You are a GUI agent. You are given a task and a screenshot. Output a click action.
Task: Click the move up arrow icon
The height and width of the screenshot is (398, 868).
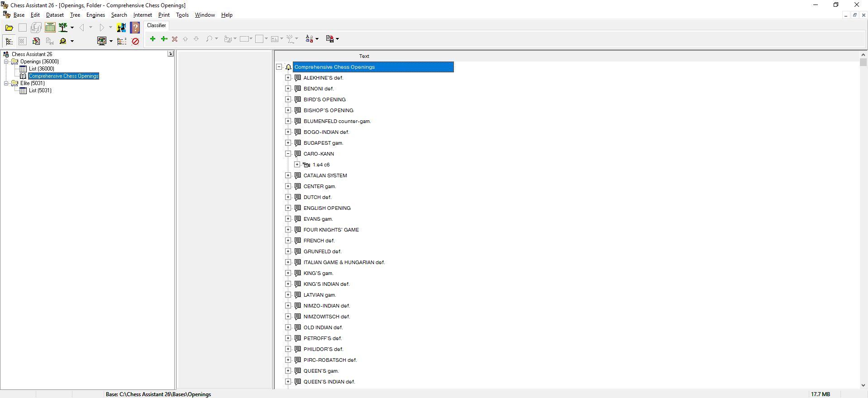[185, 39]
